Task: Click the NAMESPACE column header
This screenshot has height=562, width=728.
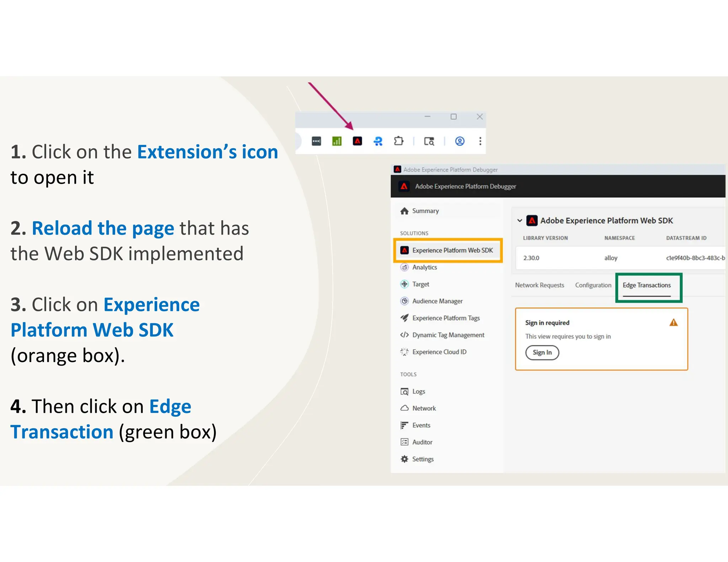Action: click(620, 238)
